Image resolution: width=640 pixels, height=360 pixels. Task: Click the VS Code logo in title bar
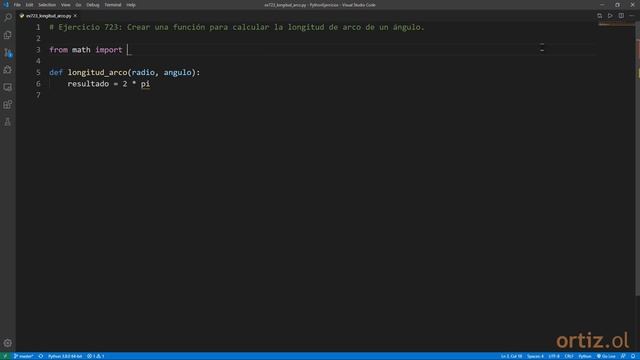pos(6,5)
